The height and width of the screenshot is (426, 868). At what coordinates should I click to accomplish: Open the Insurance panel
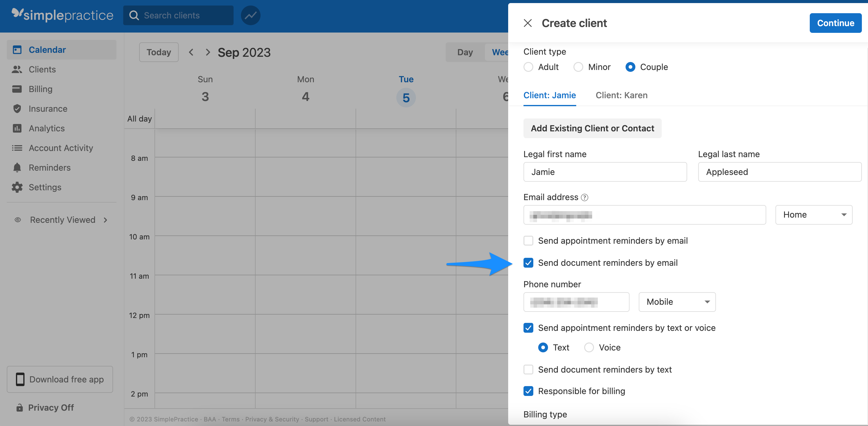click(x=48, y=109)
